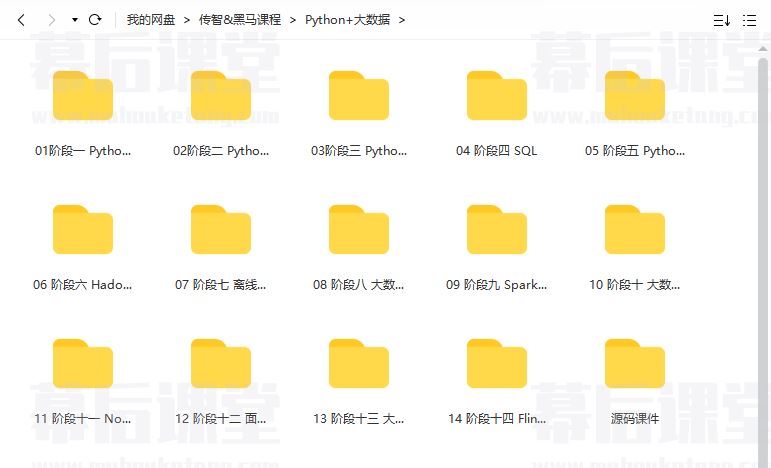771x468 pixels.
Task: Select the label 03阶段三 Pytho...
Action: pyautogui.click(x=359, y=150)
